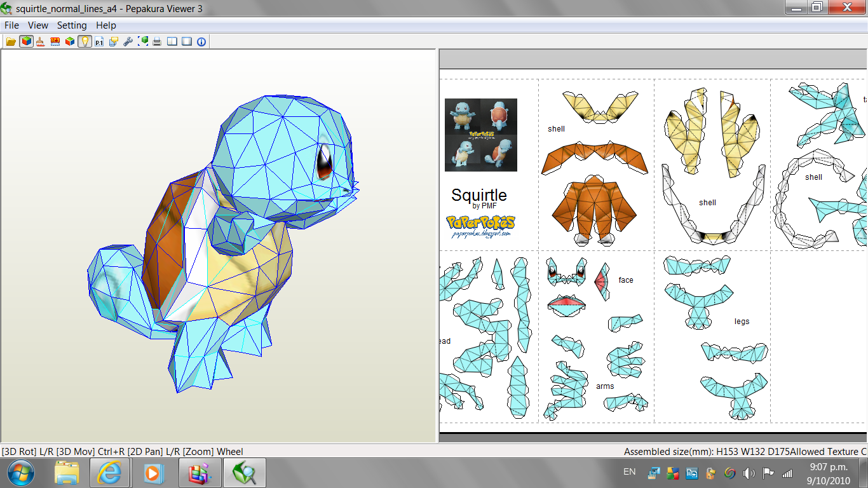
Task: Click the 'Squirtle' title text on the pattern
Action: [479, 194]
